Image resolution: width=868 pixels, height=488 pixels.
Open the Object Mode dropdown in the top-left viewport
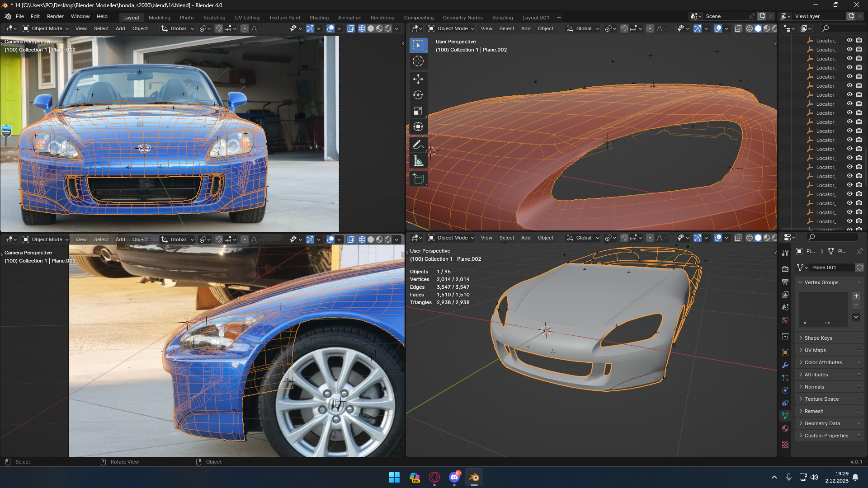click(x=46, y=28)
